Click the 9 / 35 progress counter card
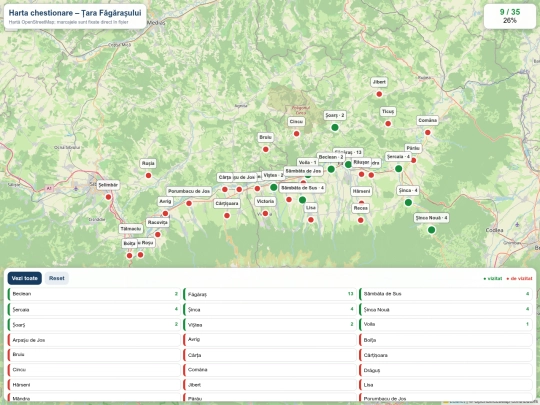Image resolution: width=540 pixels, height=405 pixels. [x=510, y=16]
